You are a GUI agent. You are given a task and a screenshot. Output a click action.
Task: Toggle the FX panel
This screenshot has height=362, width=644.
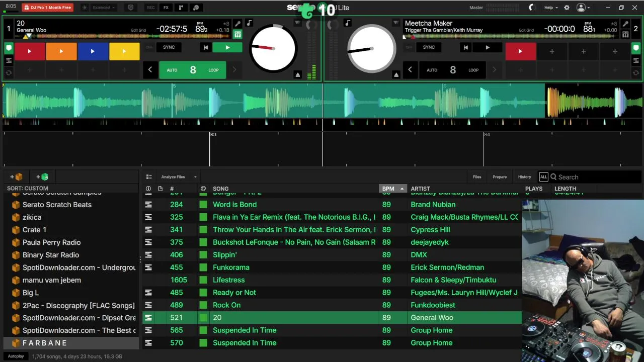pos(166,8)
